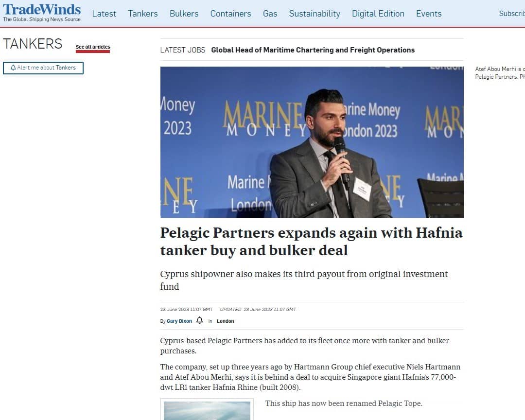Click the Pelagic Partners article headline
Viewport: 525px width, 420px height.
(312, 242)
